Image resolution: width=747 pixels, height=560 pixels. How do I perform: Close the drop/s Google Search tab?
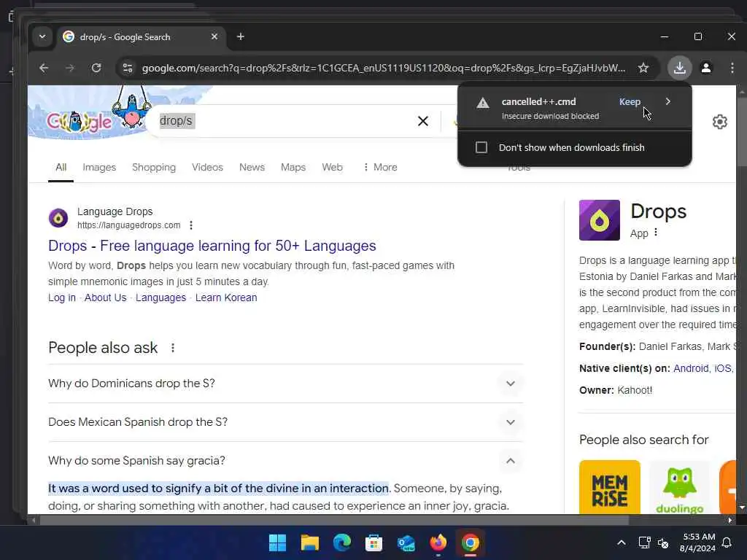214,36
